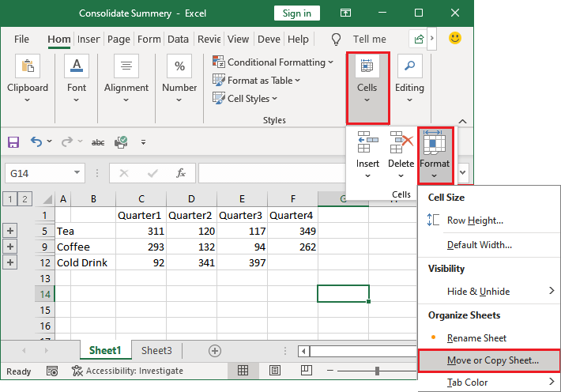Click the macro recording status icon
The height and width of the screenshot is (392, 561).
point(52,371)
